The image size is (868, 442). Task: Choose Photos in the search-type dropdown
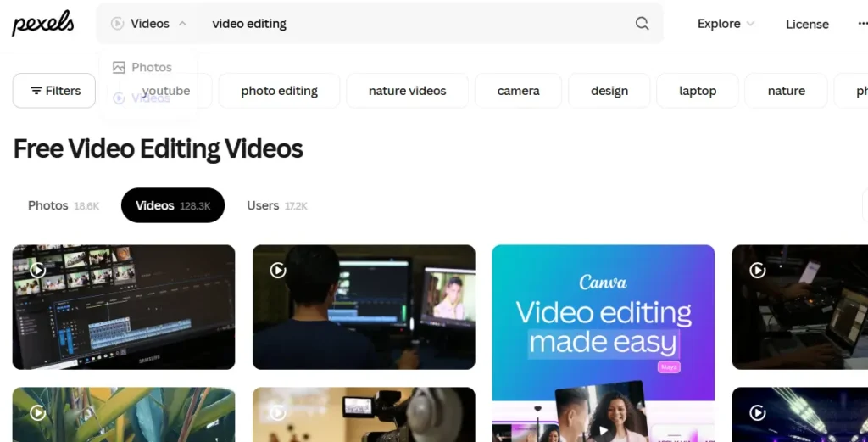pos(142,67)
